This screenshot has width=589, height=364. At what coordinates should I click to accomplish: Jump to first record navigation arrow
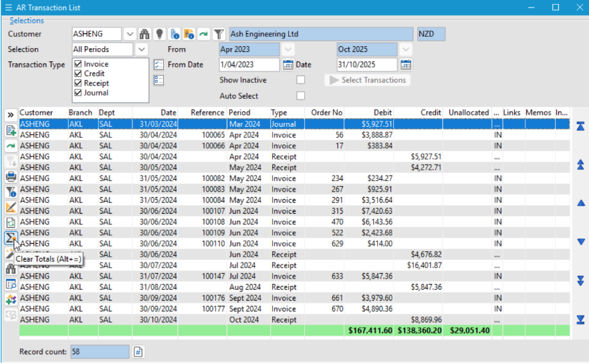(x=580, y=126)
